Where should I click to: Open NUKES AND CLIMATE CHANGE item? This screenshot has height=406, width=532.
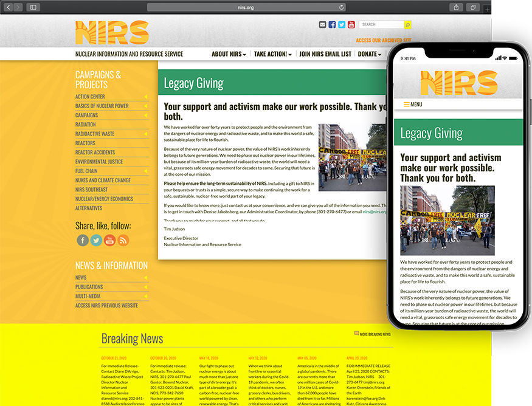coord(103,180)
